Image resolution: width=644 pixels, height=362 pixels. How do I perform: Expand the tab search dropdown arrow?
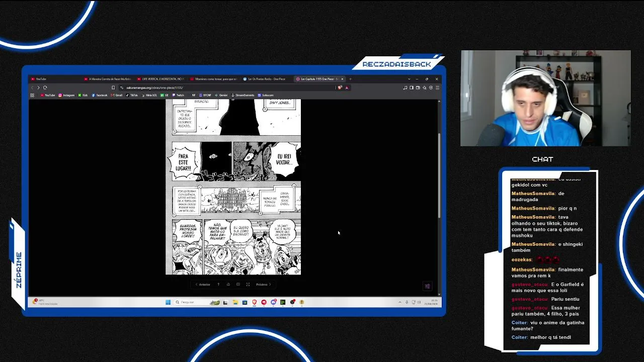409,79
